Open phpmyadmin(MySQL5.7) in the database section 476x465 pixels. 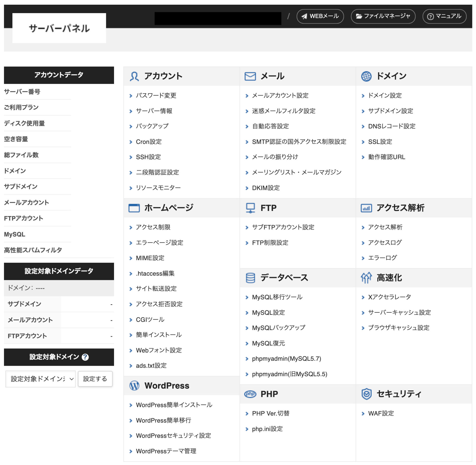[287, 359]
